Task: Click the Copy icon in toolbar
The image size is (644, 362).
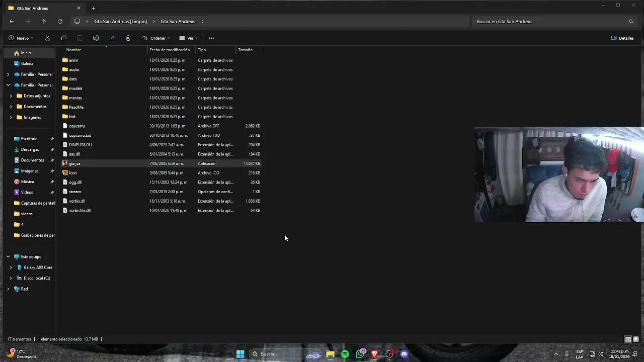Action: 63,38
